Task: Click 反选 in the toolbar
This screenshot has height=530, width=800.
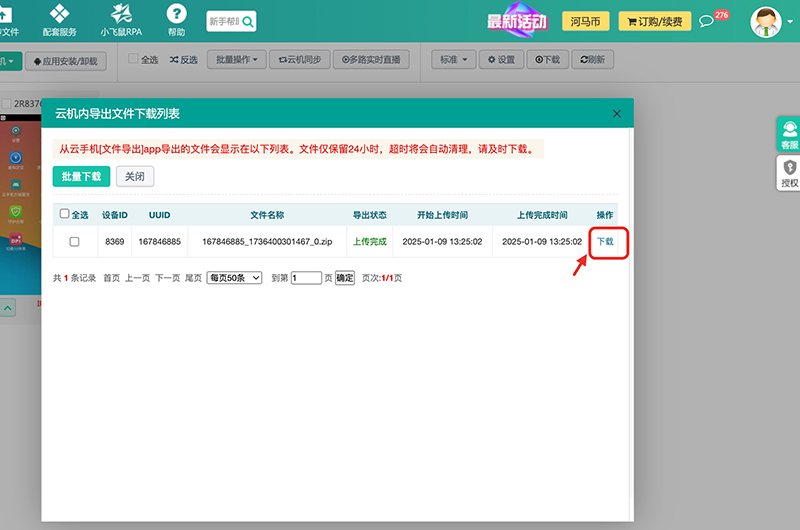Action: pyautogui.click(x=184, y=60)
